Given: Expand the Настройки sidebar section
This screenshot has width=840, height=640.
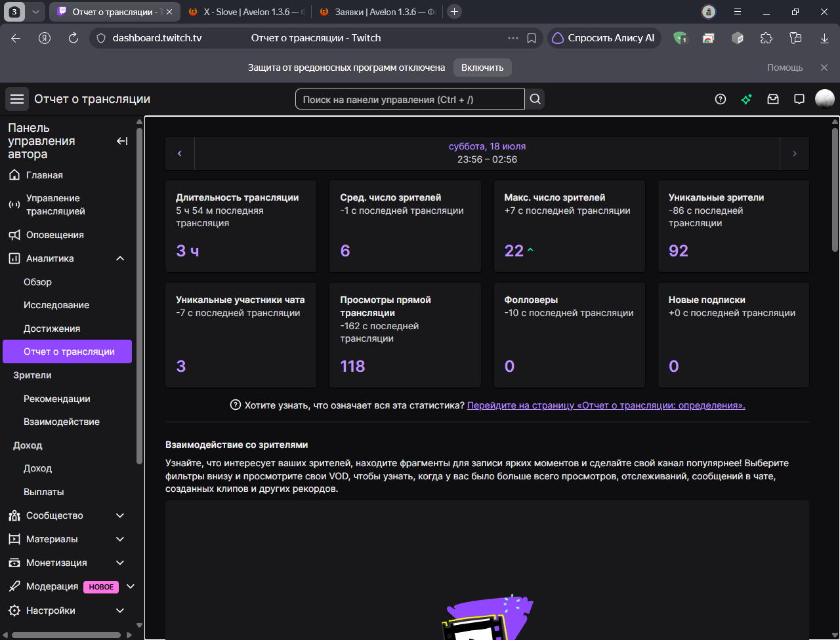Looking at the screenshot, I should (x=120, y=610).
